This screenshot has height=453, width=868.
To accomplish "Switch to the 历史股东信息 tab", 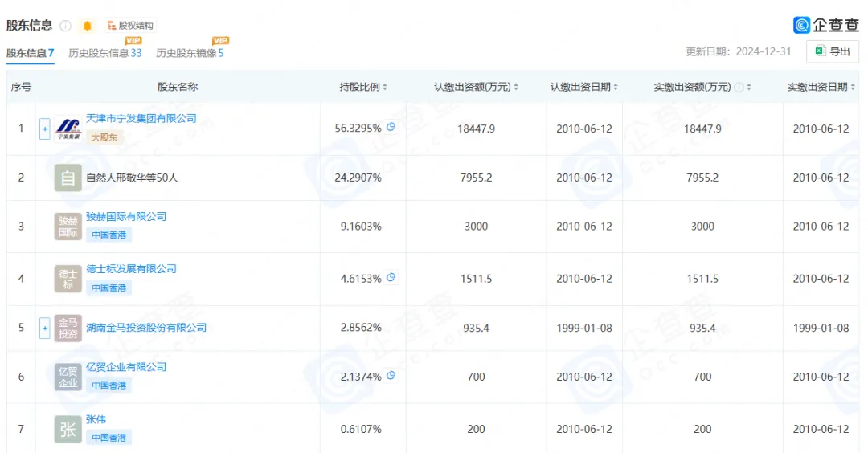I will coord(104,53).
